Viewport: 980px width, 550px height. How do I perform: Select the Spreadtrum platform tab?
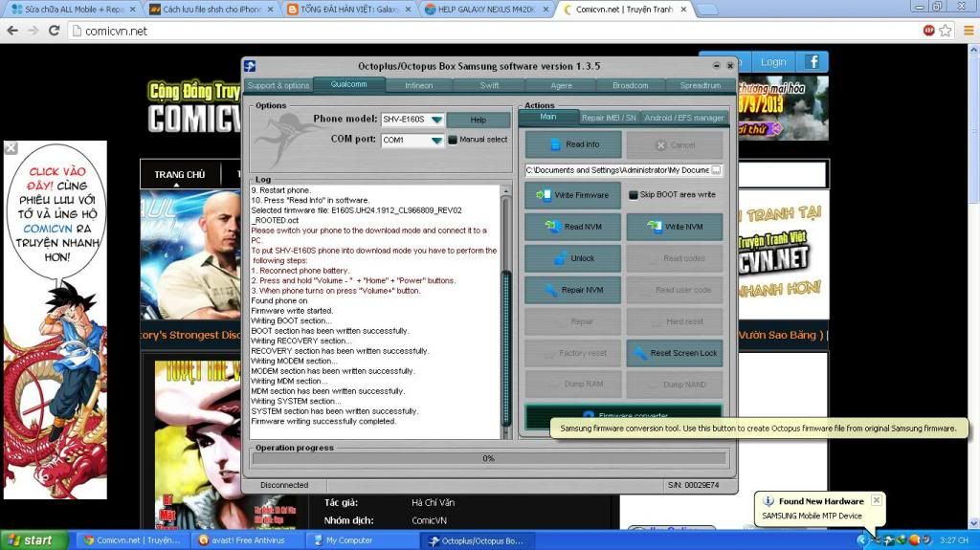click(x=700, y=86)
